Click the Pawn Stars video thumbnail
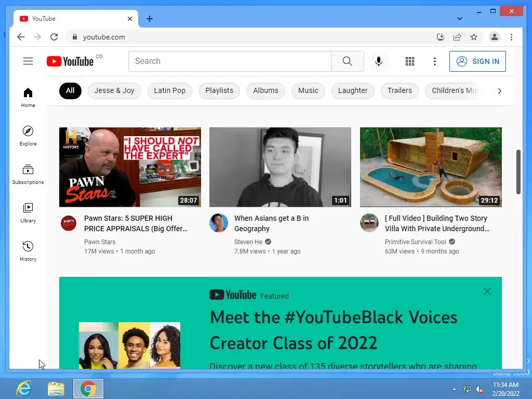 coord(130,167)
